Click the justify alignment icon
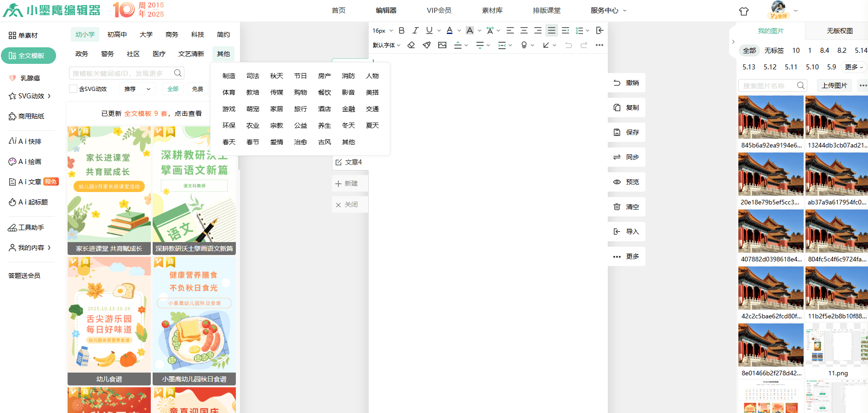Screen dimensions: 868x413 click(x=551, y=30)
